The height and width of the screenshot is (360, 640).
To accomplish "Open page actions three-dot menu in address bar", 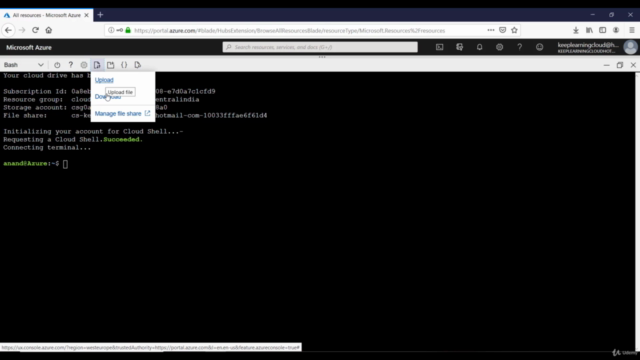I will pyautogui.click(x=491, y=30).
